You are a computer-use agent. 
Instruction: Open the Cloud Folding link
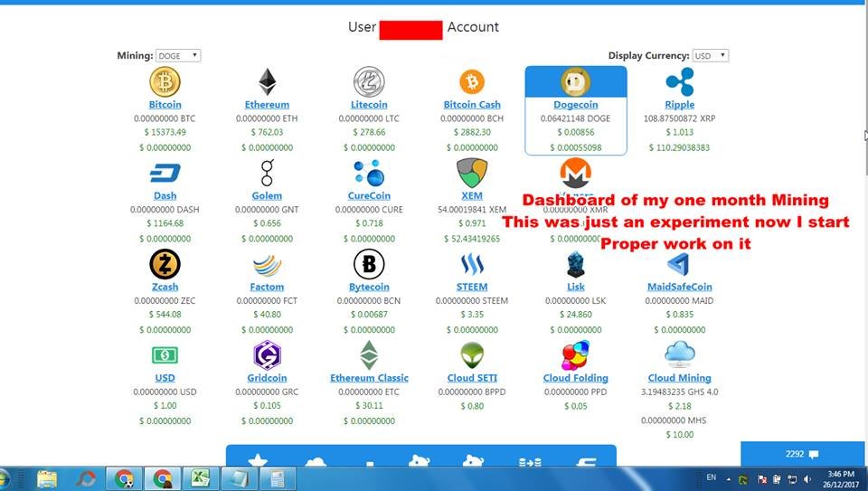(576, 378)
